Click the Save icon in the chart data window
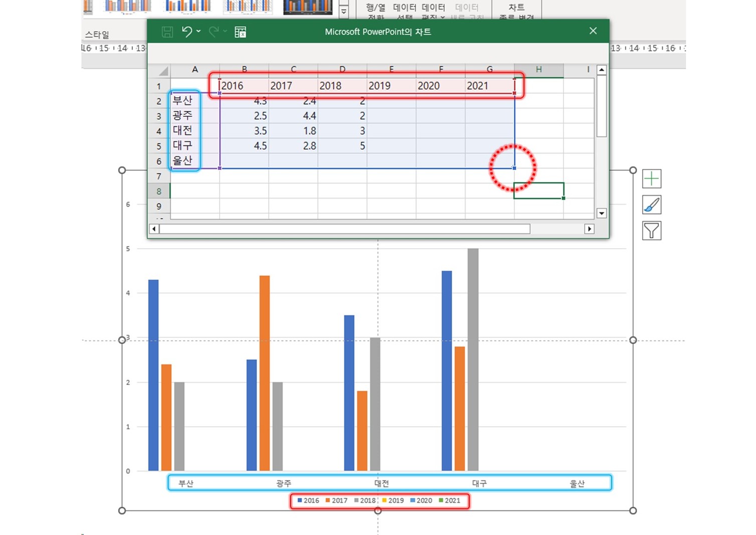This screenshot has width=756, height=535. (167, 32)
